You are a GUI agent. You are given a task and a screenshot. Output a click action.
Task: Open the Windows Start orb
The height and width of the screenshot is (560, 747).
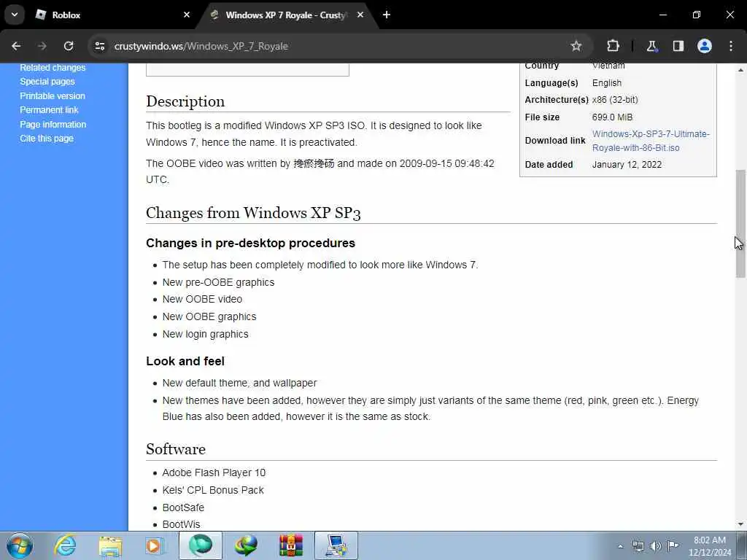click(20, 545)
